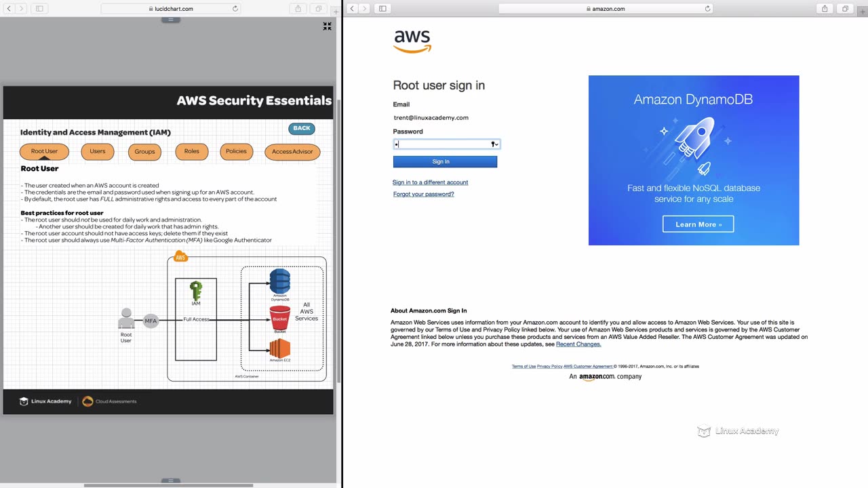Click the lucidchart.com address bar
The height and width of the screenshot is (488, 868).
click(170, 9)
